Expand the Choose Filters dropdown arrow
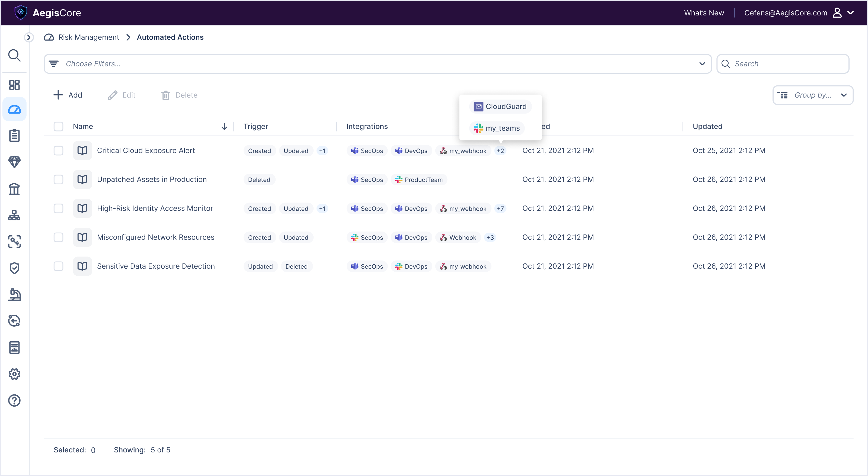The height and width of the screenshot is (476, 868). (702, 64)
